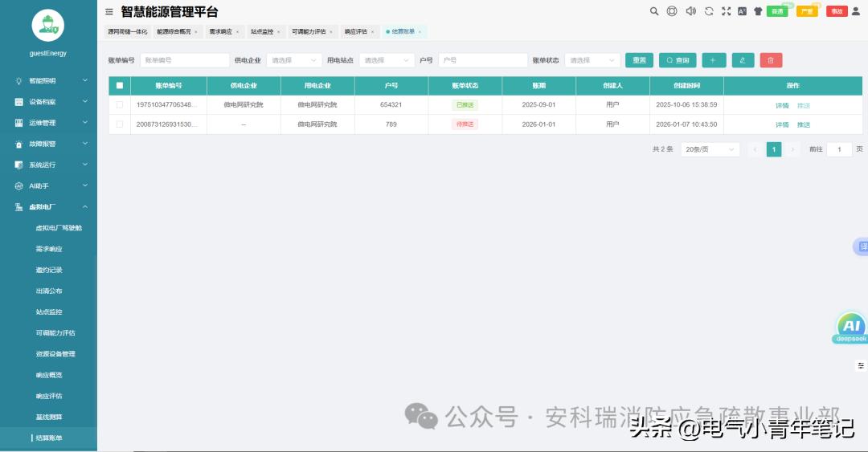Expand the 智能照明 menu chevron

point(85,80)
